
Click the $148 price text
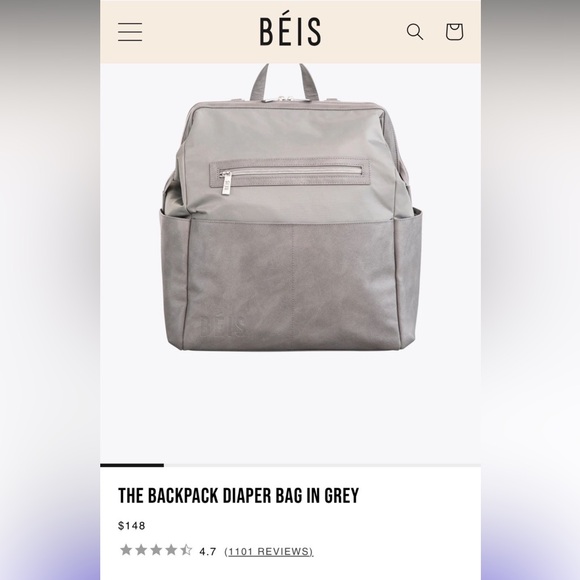132,526
